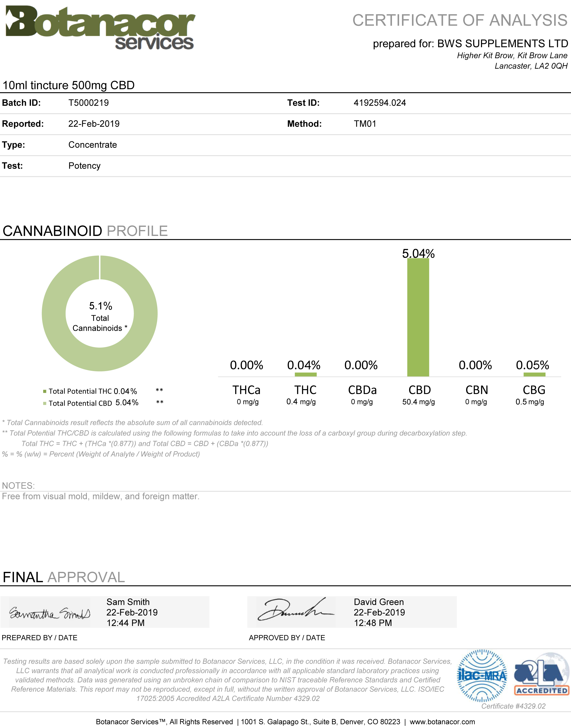Click the Test ID number 4192594.024

(380, 103)
